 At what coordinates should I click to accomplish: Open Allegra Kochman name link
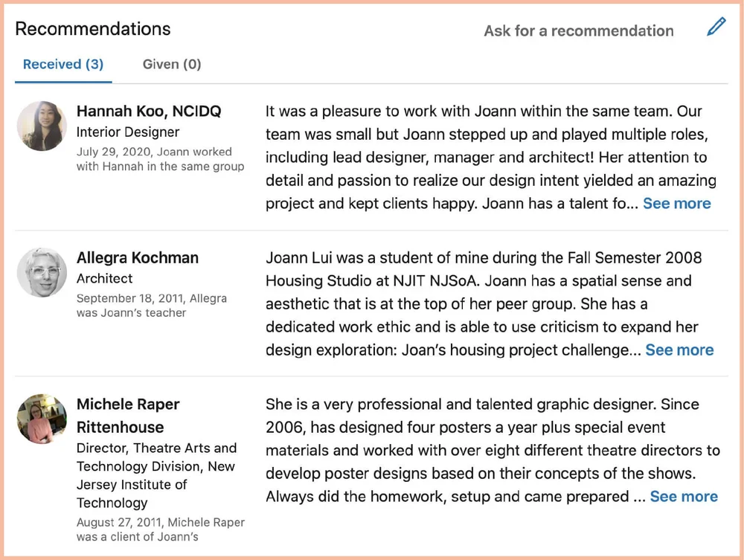click(x=138, y=257)
